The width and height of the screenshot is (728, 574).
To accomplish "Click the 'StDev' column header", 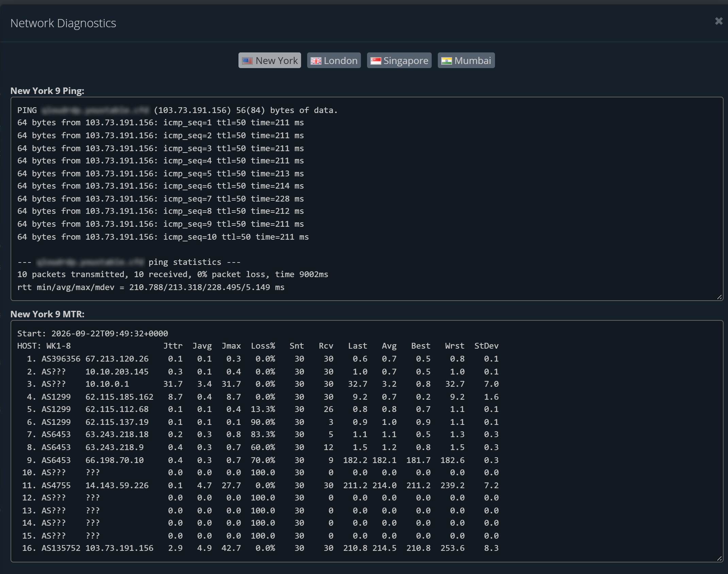I will click(x=486, y=346).
